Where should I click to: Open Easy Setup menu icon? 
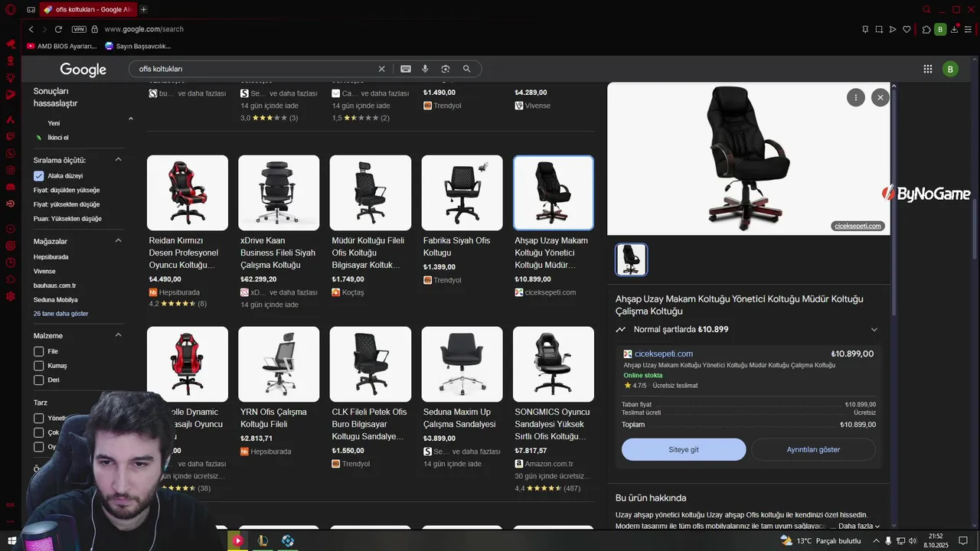pyautogui.click(x=969, y=29)
